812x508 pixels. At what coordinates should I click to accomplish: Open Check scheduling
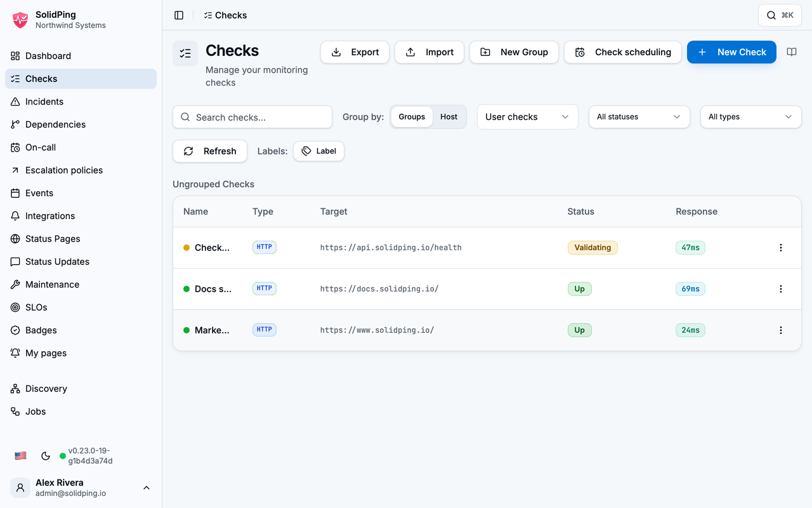tap(623, 52)
